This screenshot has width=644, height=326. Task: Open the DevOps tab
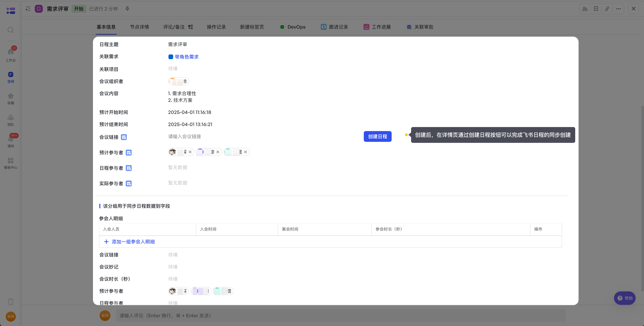coord(292,27)
